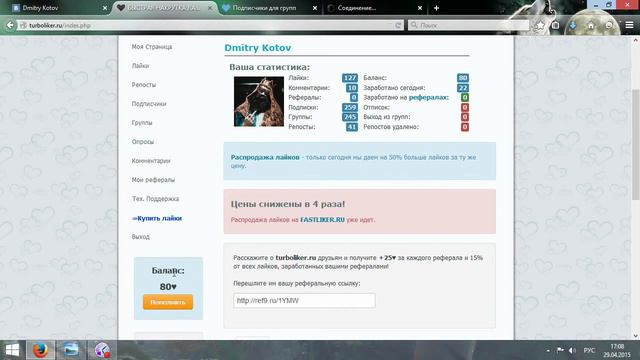Open the volume speaker tray icon
This screenshot has width=640, height=360.
(572, 351)
